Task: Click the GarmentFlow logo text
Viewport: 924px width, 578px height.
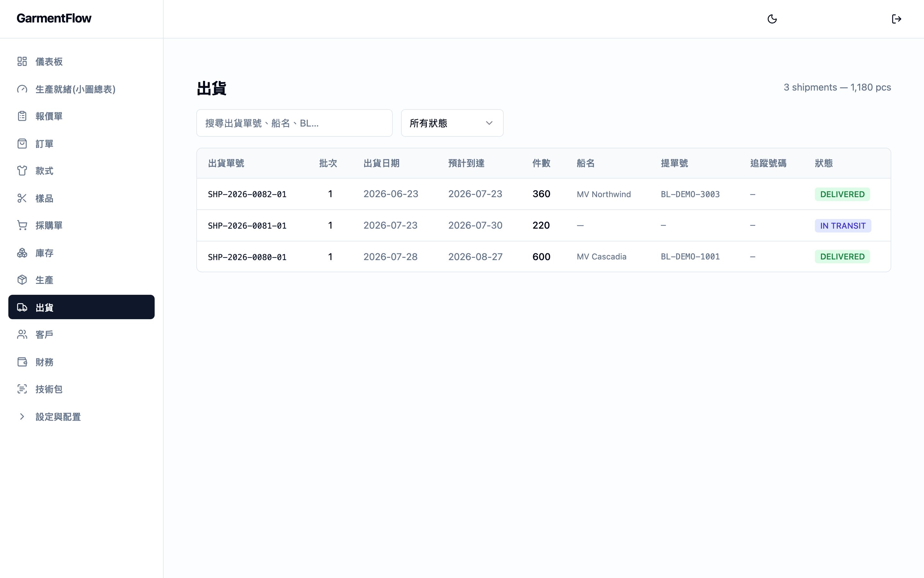Action: point(54,18)
